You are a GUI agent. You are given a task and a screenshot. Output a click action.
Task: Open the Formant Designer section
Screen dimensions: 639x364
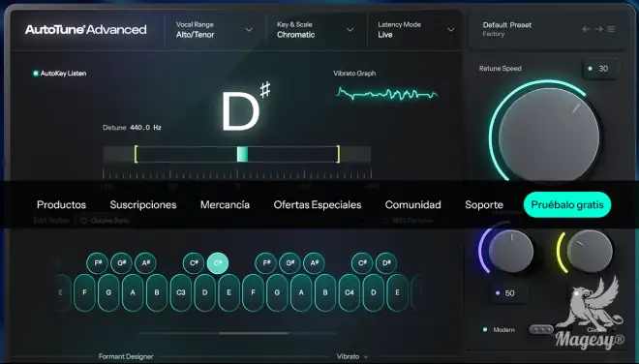pos(126,356)
